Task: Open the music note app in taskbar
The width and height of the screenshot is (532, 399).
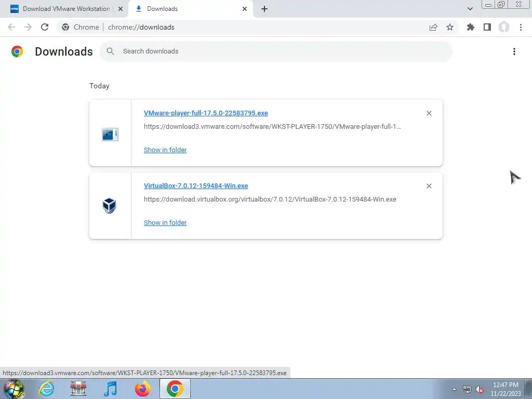Action: [x=111, y=389]
